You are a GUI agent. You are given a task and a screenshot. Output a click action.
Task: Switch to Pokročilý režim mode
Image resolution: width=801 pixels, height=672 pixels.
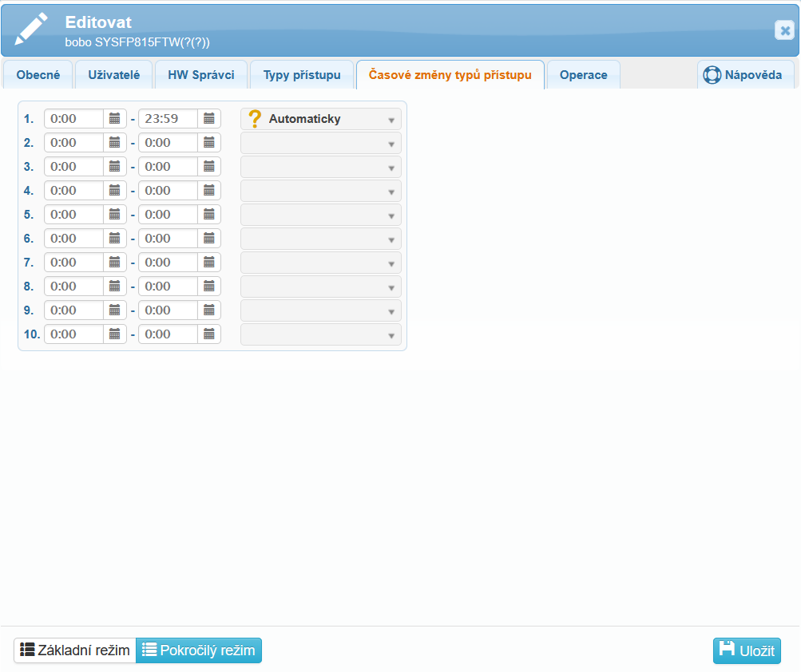point(199,650)
